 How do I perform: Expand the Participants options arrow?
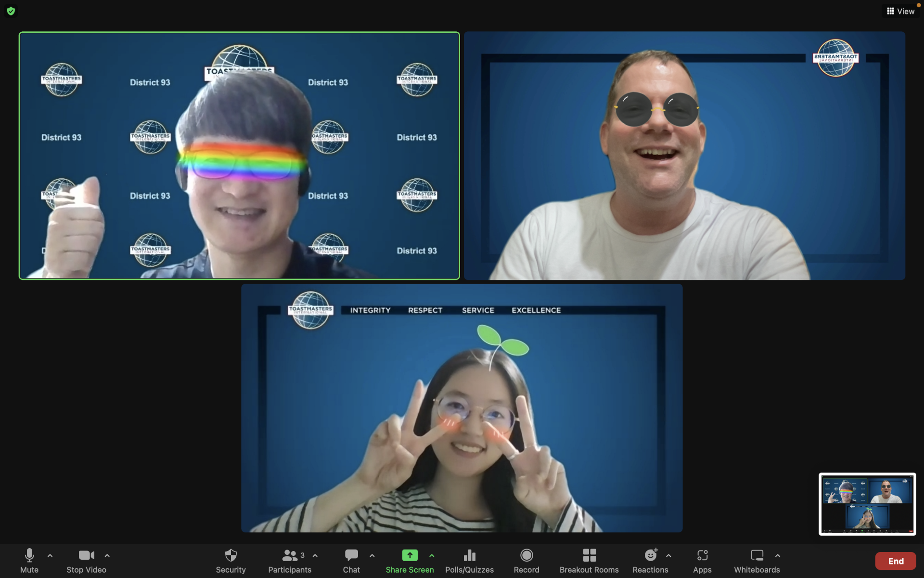coord(315,556)
